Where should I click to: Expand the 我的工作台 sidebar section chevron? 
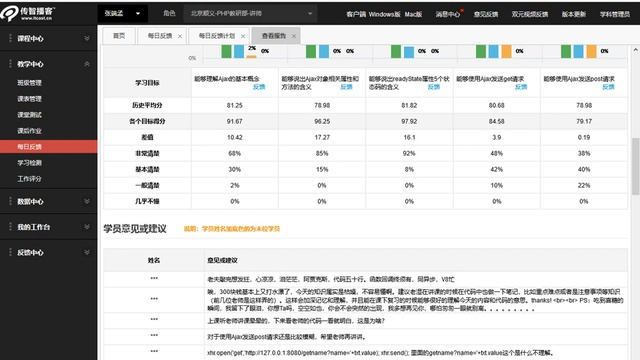point(87,227)
